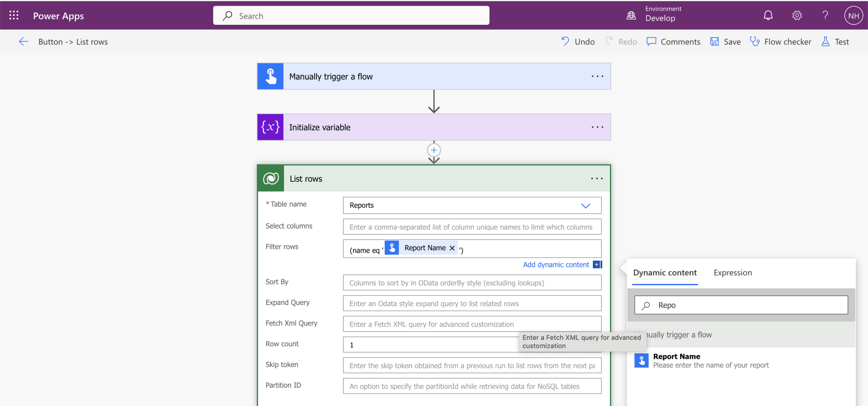Click the Manually trigger a flow icon

[x=271, y=76]
